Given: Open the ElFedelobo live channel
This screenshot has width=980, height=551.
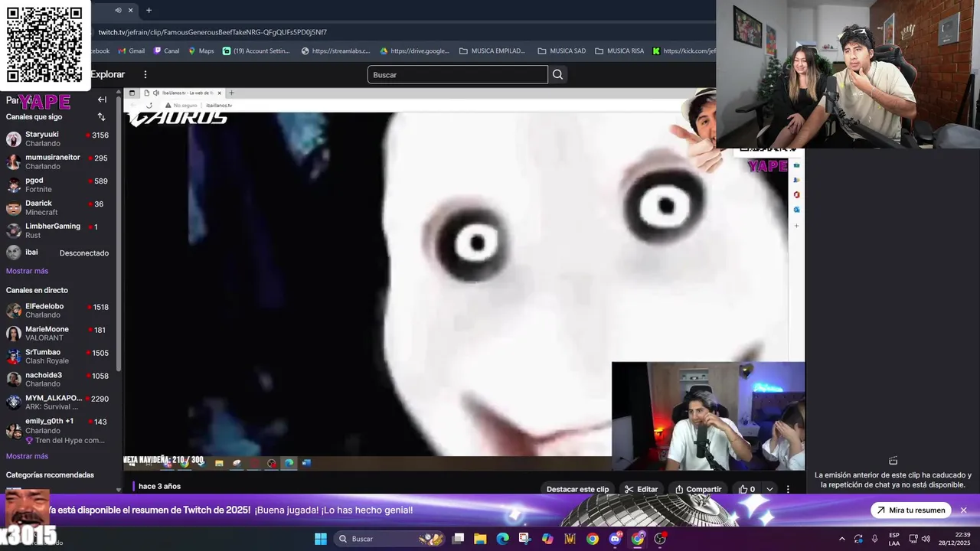Looking at the screenshot, I should click(58, 310).
